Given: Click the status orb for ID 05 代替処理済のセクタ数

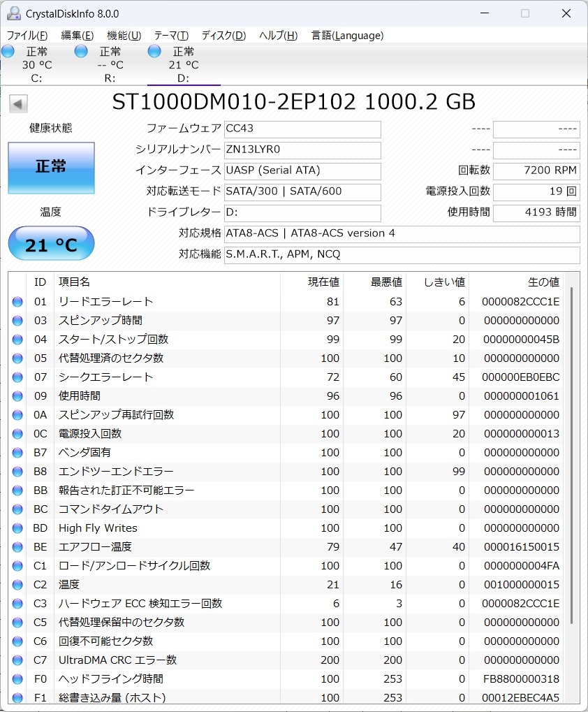Looking at the screenshot, I should pyautogui.click(x=17, y=358).
